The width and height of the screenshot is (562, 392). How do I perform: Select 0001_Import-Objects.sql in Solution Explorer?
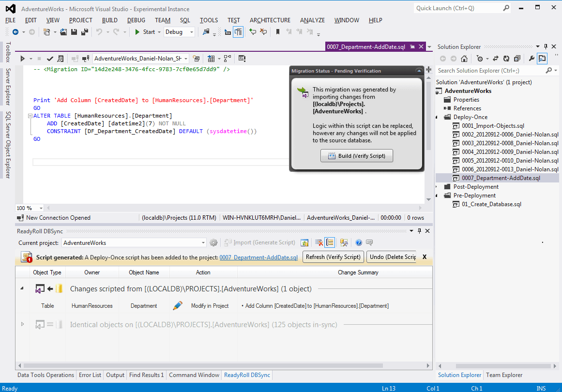tap(493, 126)
